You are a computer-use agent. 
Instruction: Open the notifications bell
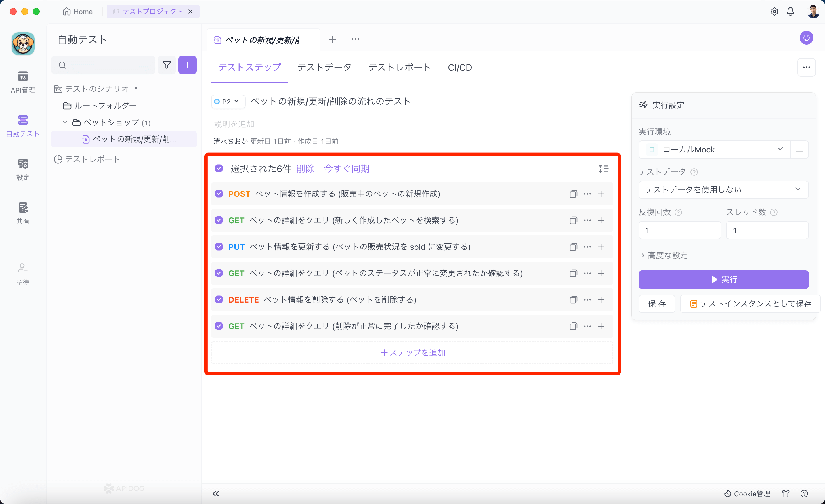(790, 12)
